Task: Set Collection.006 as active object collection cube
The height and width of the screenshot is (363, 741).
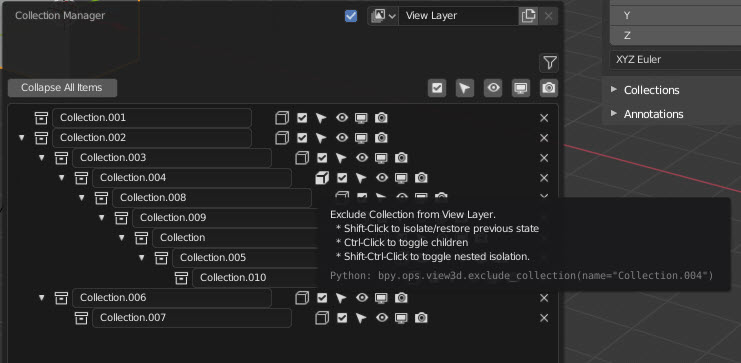Action: coord(302,298)
